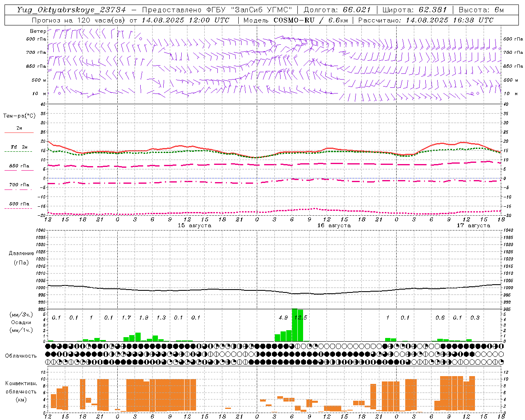The width and height of the screenshot is (525, 420).
Task: Click the Осадки precipitation label
Action: pos(21,322)
